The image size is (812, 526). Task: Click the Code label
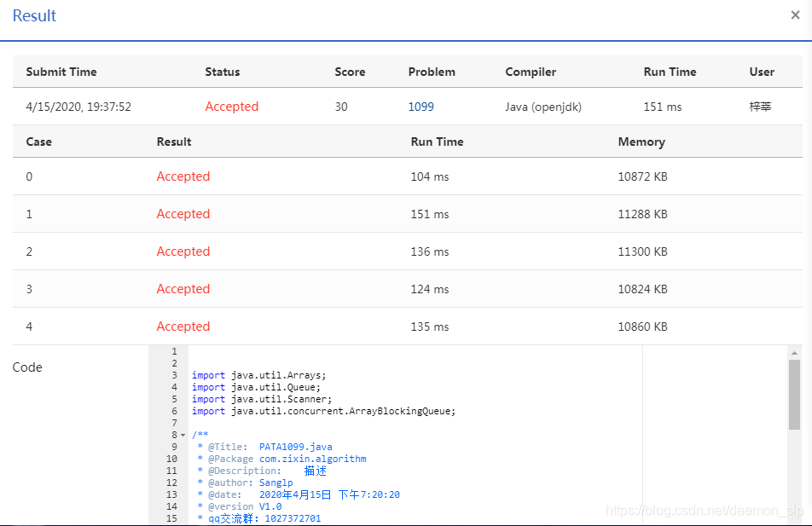tap(27, 367)
